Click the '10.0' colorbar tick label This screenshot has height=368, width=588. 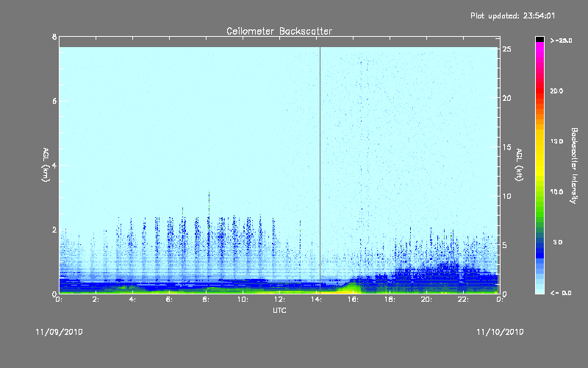pyautogui.click(x=556, y=192)
